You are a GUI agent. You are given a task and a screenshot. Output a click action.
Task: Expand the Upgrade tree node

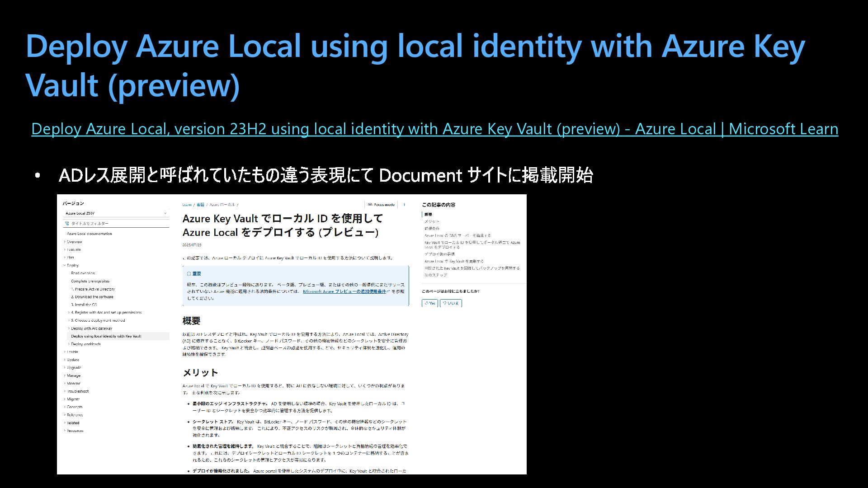pyautogui.click(x=72, y=367)
